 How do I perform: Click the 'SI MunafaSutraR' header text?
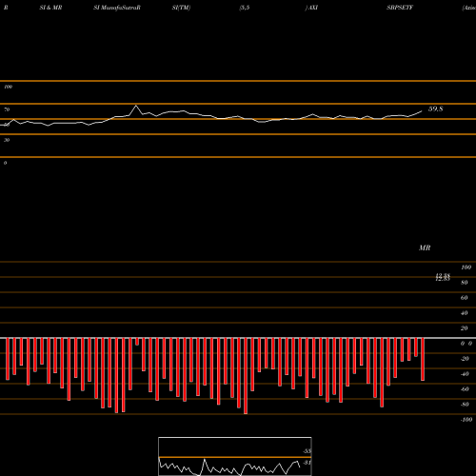click(117, 8)
